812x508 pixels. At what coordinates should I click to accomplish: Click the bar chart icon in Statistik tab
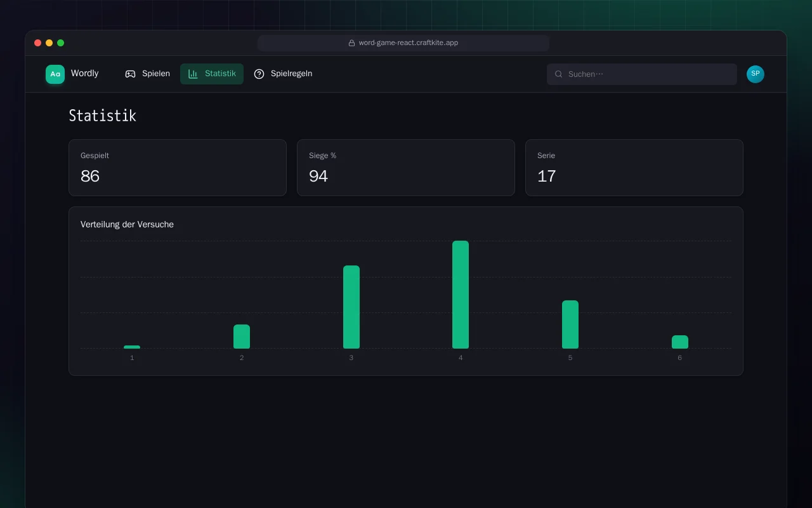tap(193, 74)
